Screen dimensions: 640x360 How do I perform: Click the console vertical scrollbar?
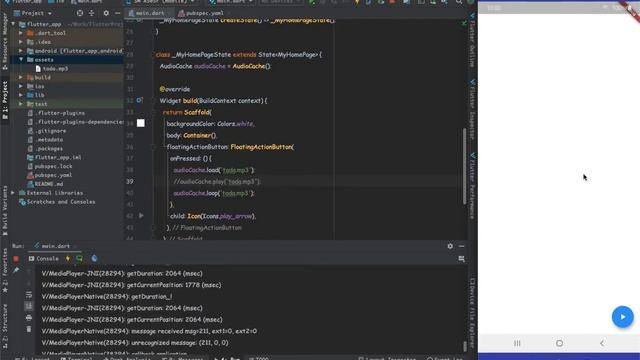coord(464,346)
